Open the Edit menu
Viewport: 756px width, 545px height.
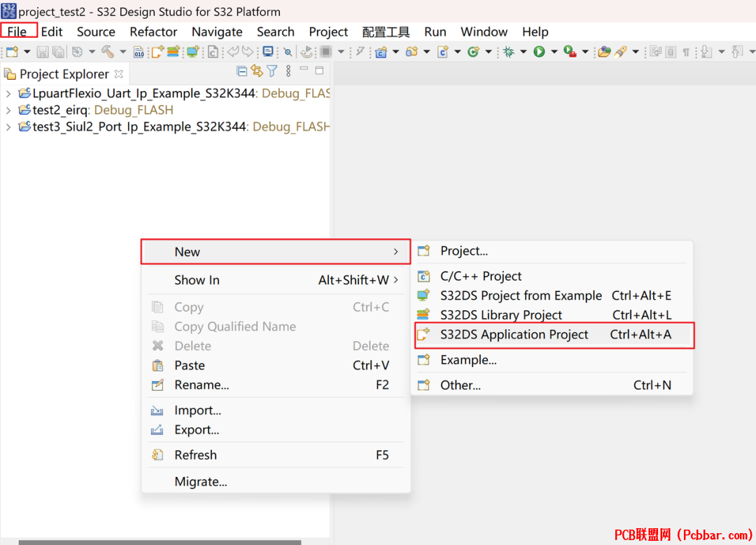(52, 32)
